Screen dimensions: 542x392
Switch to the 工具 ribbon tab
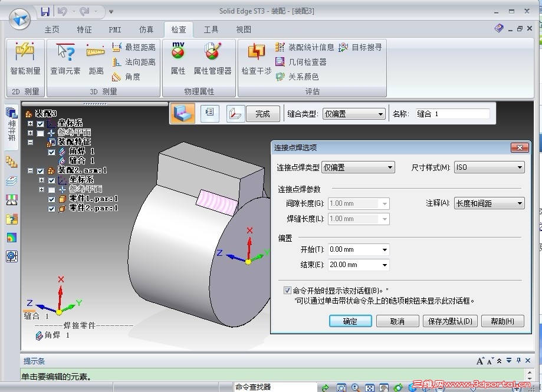[211, 29]
